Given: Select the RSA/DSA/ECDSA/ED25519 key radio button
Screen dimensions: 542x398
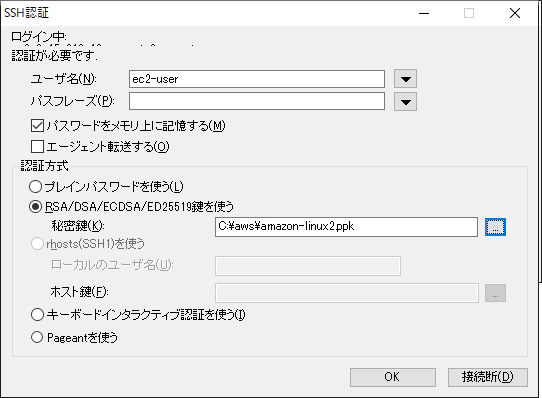Looking at the screenshot, I should coord(36,207).
